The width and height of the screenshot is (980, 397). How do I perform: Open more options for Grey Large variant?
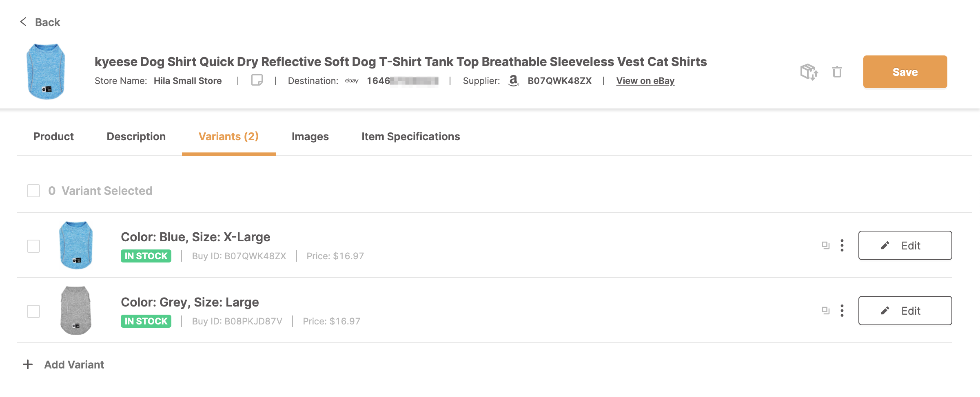842,311
